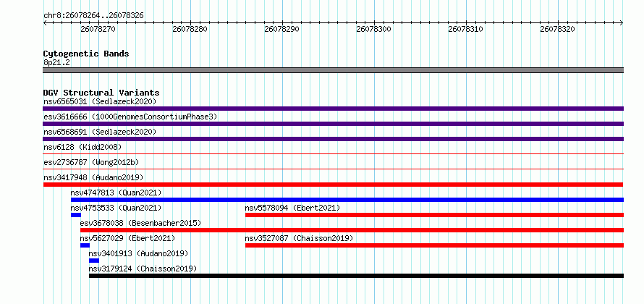This screenshot has height=304, width=644.
Task: Open variant nsv3401913 (Audano2019) label
Action: click(138, 253)
